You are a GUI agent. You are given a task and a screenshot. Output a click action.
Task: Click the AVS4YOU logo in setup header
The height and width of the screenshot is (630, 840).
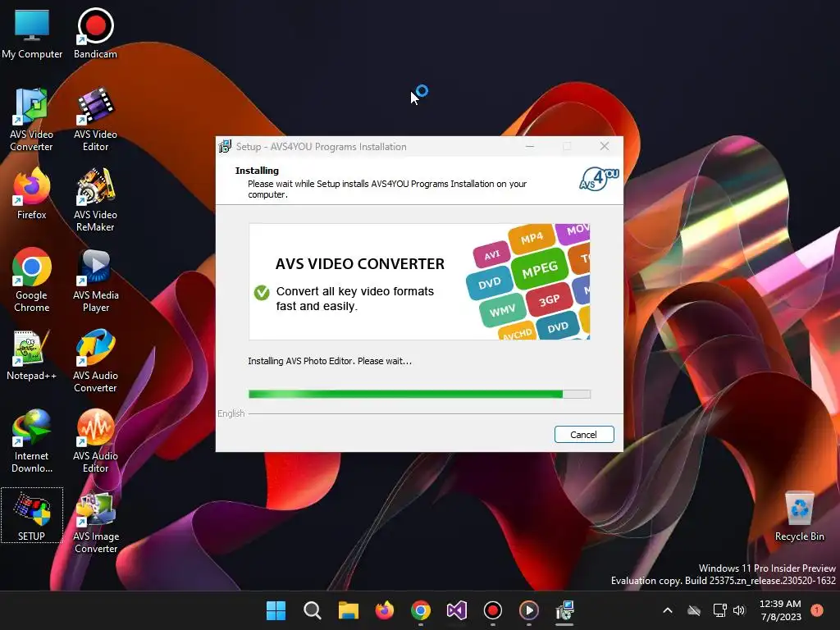(x=599, y=179)
